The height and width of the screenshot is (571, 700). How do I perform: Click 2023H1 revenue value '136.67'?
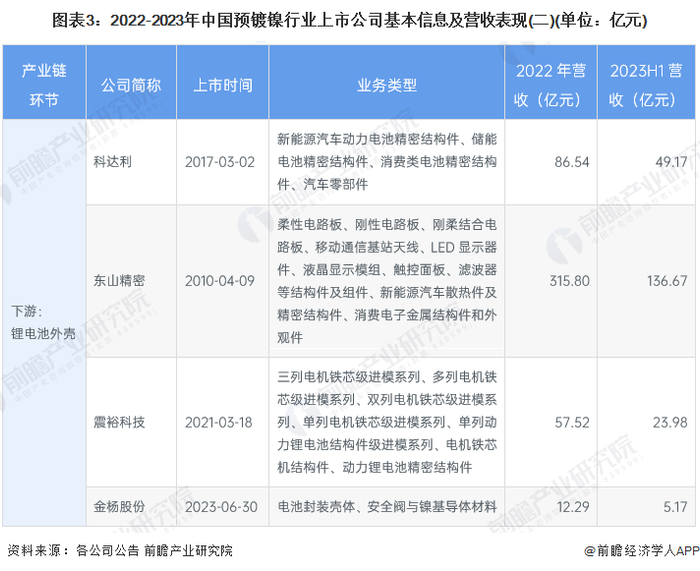pos(667,281)
